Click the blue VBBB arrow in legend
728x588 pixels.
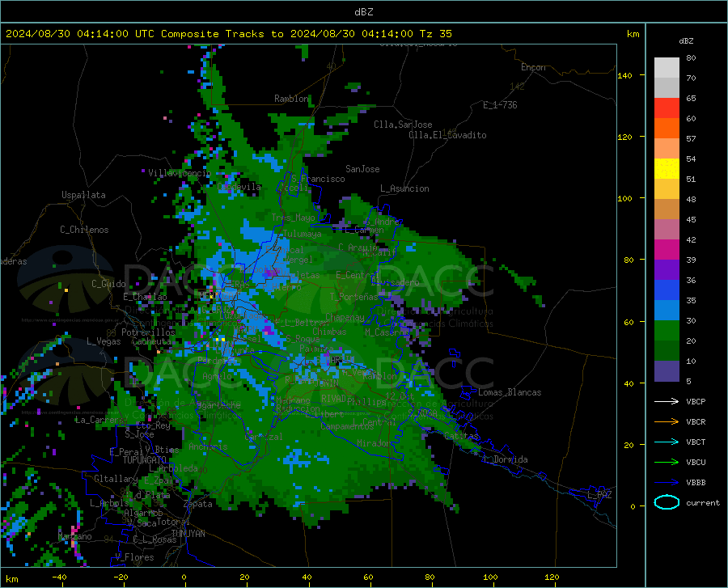(667, 482)
